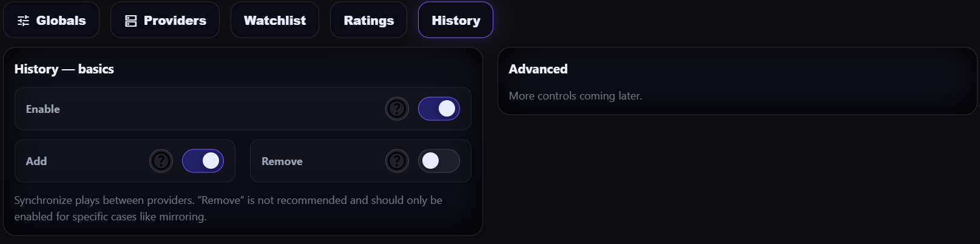This screenshot has height=244, width=980.
Task: Click the Enable row label
Action: pyautogui.click(x=43, y=109)
